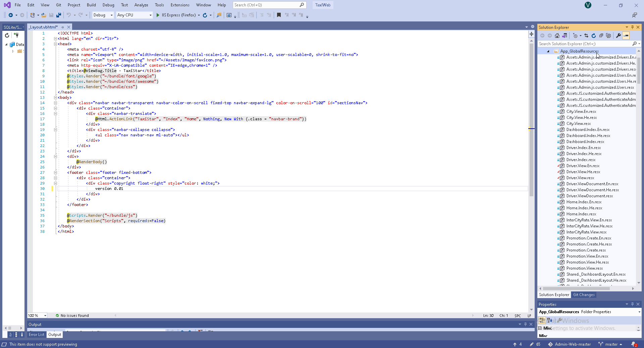Viewport: 644px width, 348px height.
Task: Collapse the footer outlining at line 27
Action: 55,172
